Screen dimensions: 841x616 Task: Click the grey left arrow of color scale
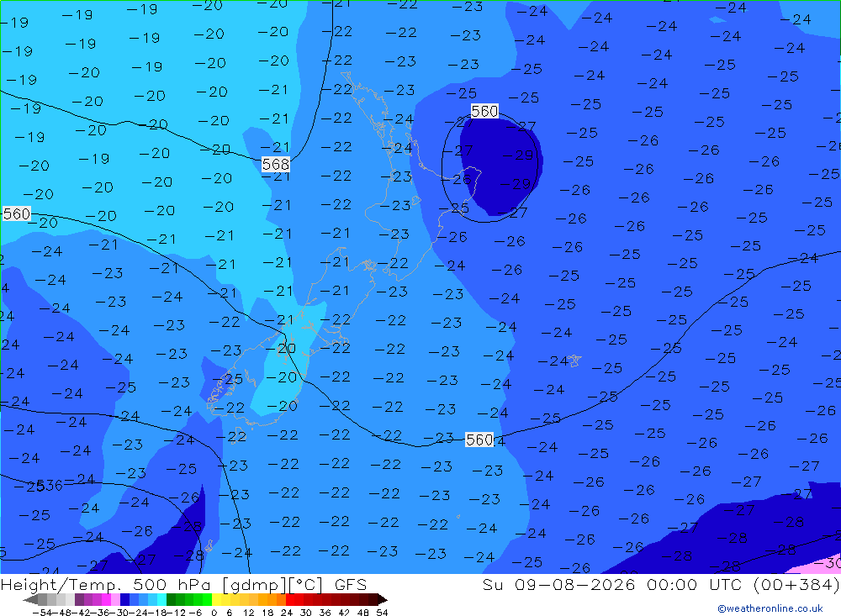(x=30, y=600)
